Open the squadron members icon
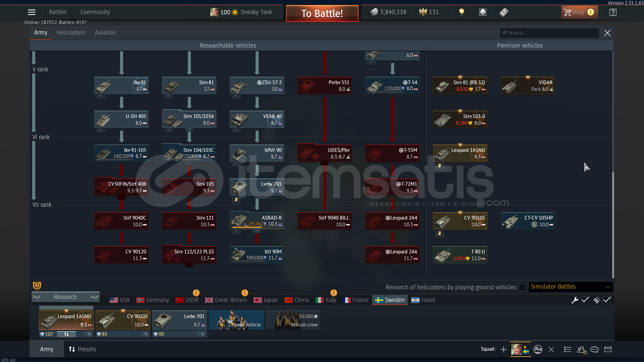This screenshot has width=644, height=362. [x=538, y=350]
